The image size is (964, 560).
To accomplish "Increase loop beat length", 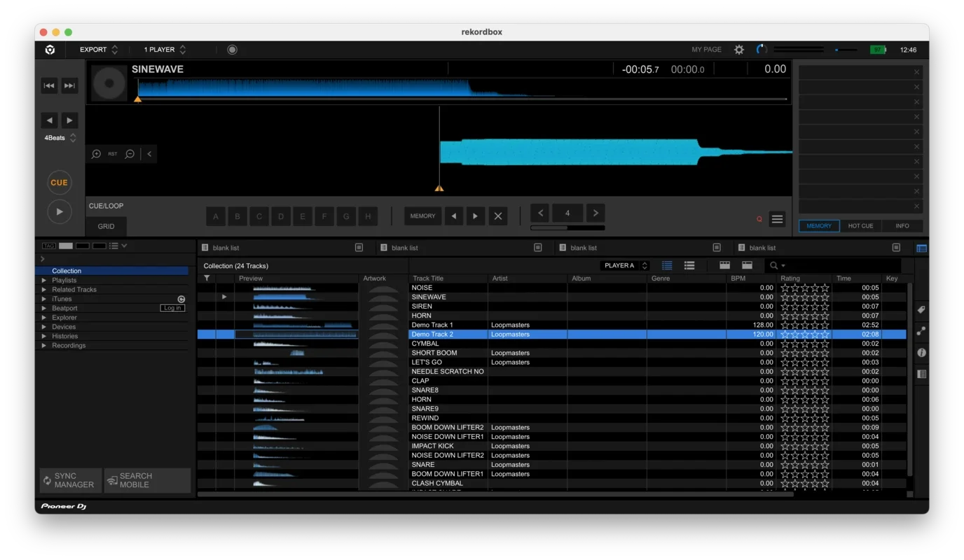I will (595, 213).
